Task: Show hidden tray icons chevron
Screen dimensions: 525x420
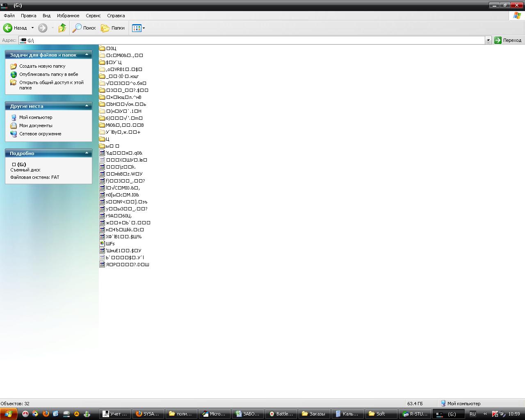Action: (x=485, y=414)
